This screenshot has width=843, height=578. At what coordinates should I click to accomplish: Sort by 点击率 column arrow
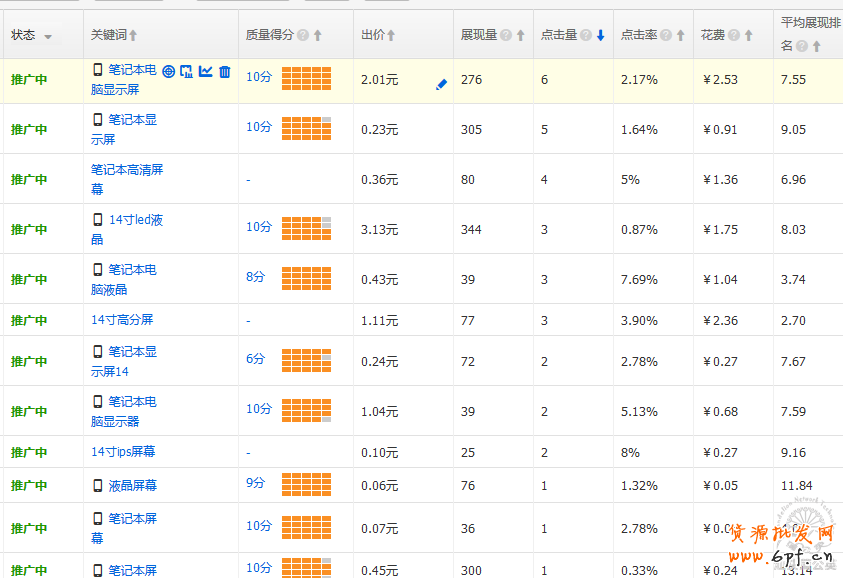pos(665,35)
